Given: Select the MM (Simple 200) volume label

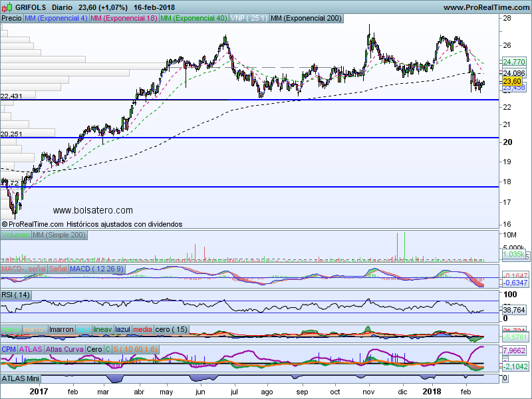Looking at the screenshot, I should tap(59, 235).
